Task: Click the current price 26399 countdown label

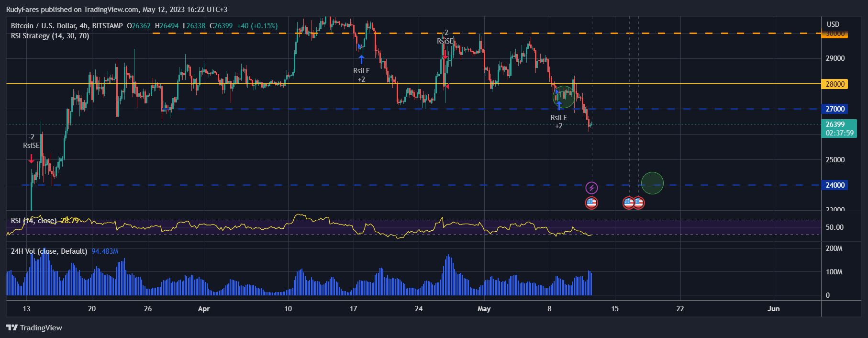Action: pyautogui.click(x=839, y=129)
